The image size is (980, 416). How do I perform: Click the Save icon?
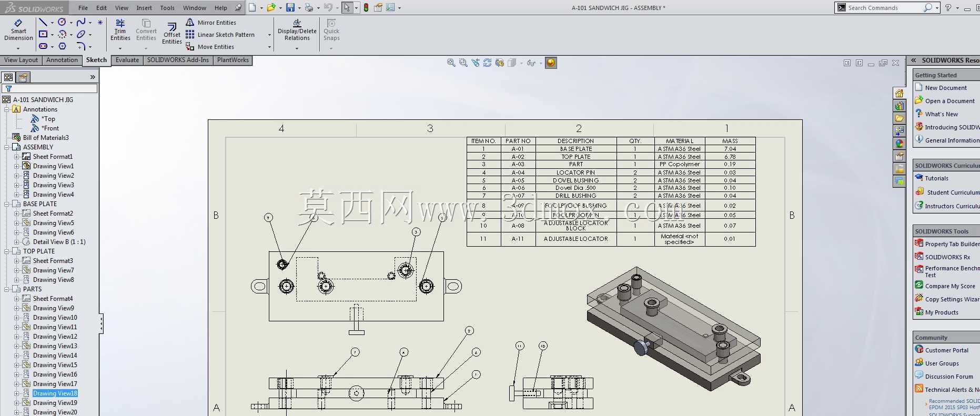coord(290,7)
